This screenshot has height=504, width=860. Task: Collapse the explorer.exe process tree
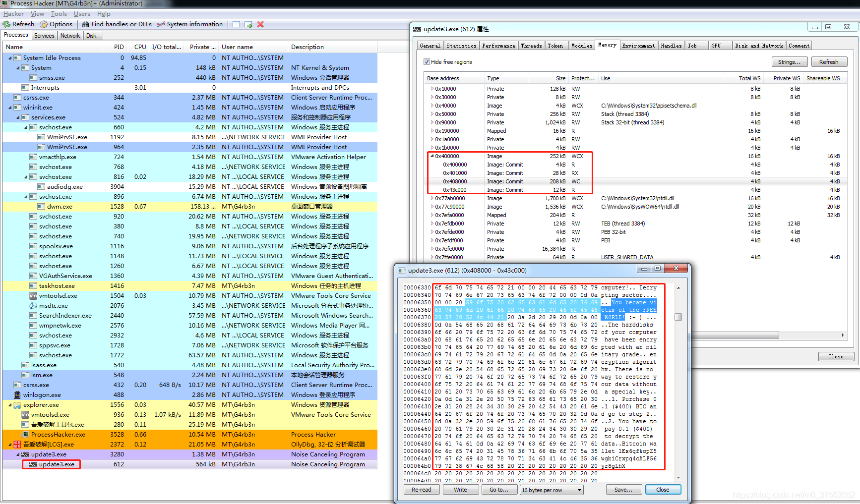tap(10, 405)
